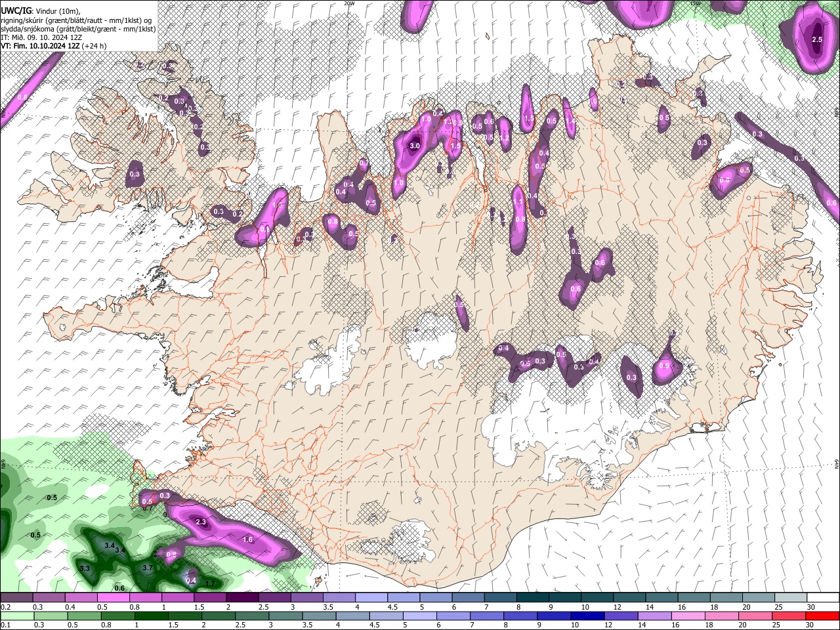Select the dark purple 2 snow legend swatch
The width and height of the screenshot is (840, 630).
pyautogui.click(x=242, y=598)
